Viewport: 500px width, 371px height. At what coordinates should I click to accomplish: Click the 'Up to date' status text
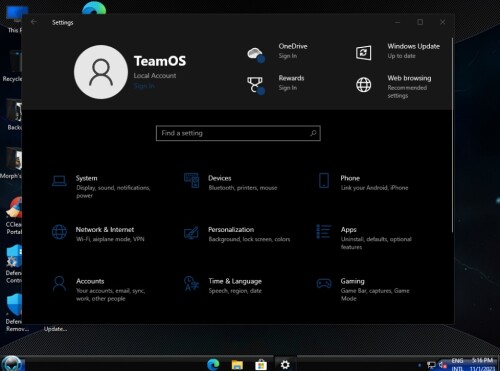(x=401, y=56)
